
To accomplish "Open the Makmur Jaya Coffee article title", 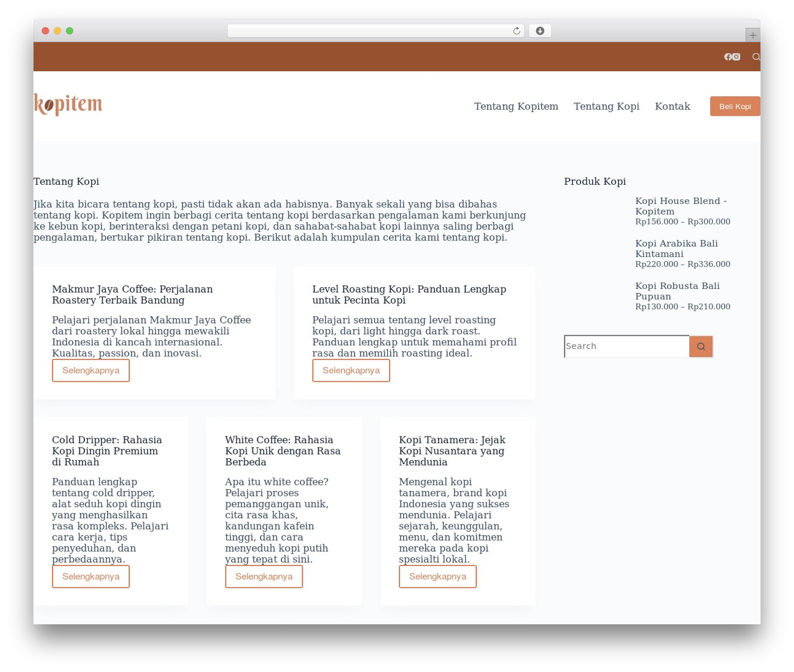I will [132, 294].
